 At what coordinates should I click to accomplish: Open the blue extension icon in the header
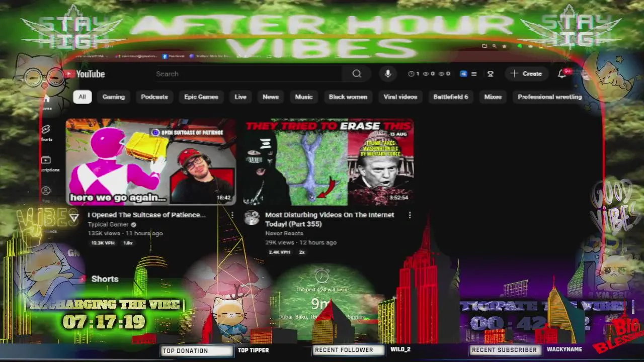tap(463, 74)
